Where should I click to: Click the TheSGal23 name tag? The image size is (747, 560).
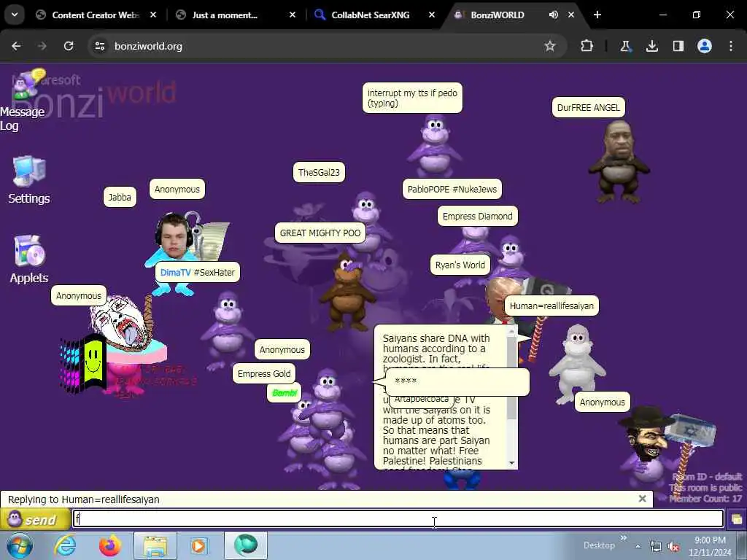319,172
